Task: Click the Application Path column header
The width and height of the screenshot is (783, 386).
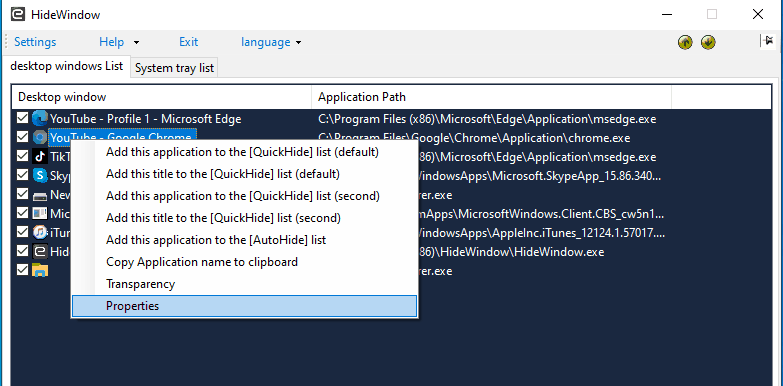Action: (491, 97)
